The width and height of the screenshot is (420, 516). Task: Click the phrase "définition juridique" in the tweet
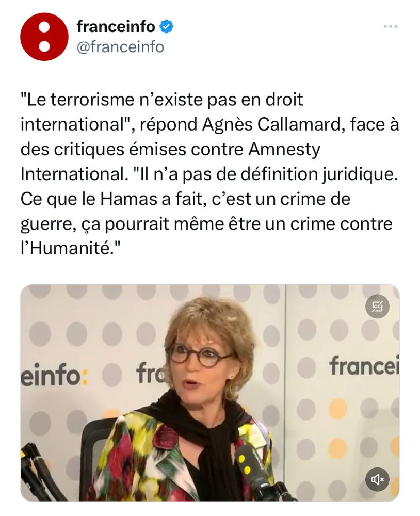317,174
